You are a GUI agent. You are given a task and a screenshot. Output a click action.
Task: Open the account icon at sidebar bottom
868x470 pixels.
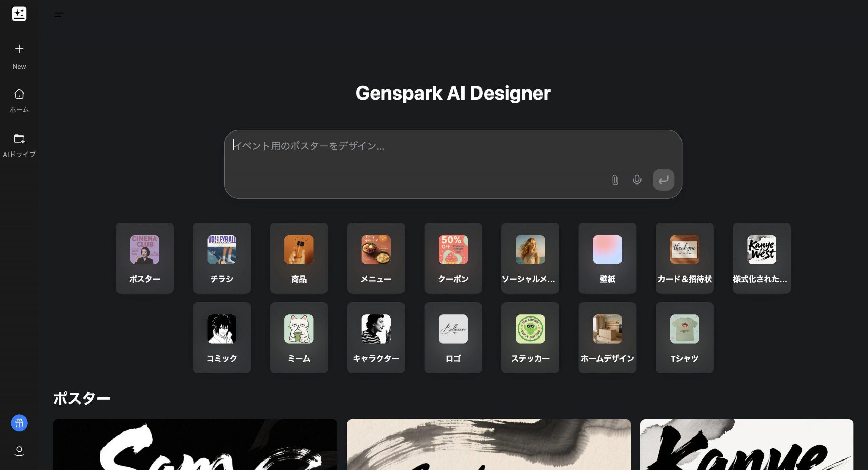(19, 451)
